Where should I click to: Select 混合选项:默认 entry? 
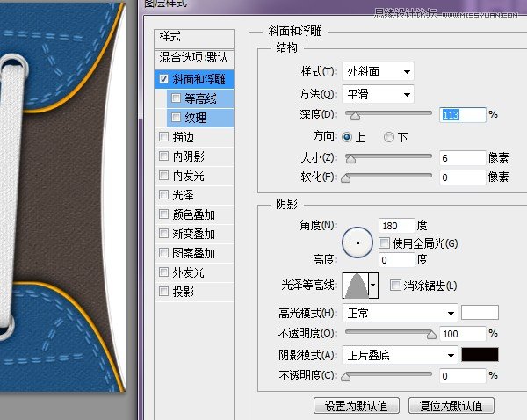pos(194,57)
